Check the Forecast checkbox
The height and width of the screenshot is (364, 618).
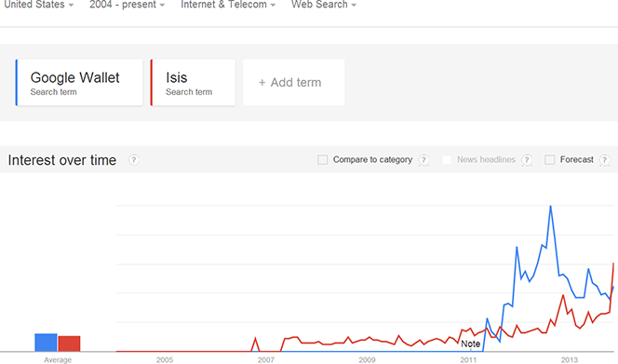tap(549, 160)
